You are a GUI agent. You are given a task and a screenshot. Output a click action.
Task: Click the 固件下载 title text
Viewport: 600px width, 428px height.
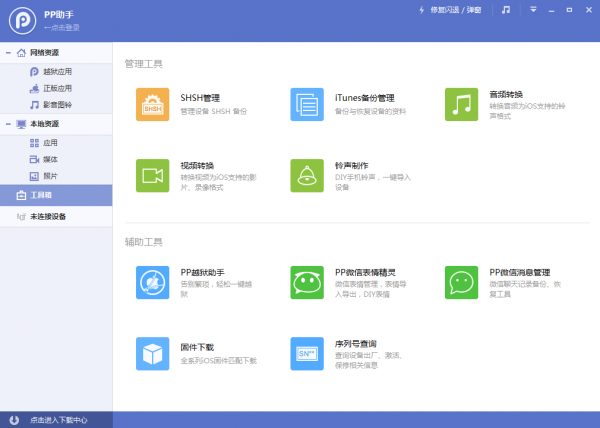pos(197,347)
